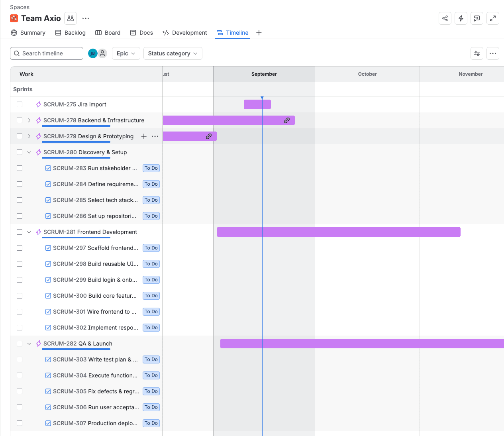Screen dimensions: 504x436
Task: Select the checkbox for SCRUM-279 Design & Prototyping
Action: click(20, 136)
